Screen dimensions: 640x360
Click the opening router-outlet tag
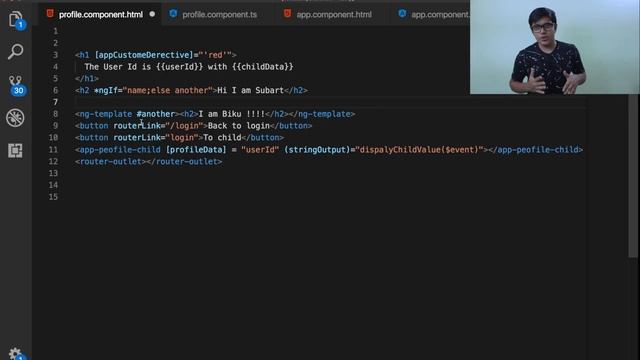110,162
